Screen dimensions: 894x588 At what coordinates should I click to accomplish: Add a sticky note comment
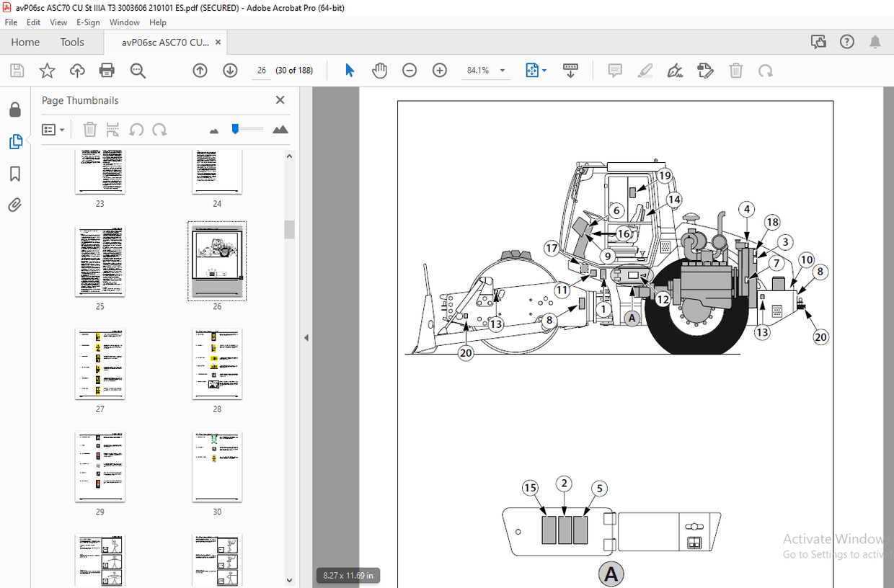click(x=614, y=70)
